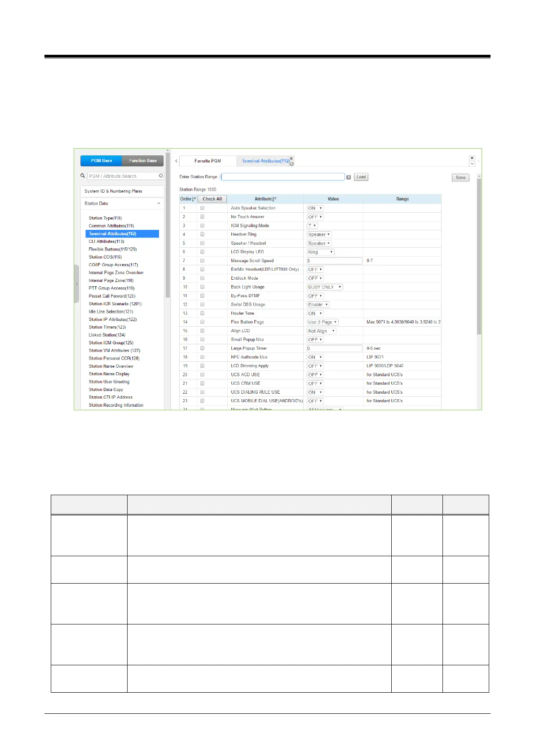Check the Howler Tone row checkbox
The image size is (535, 756).
[202, 313]
